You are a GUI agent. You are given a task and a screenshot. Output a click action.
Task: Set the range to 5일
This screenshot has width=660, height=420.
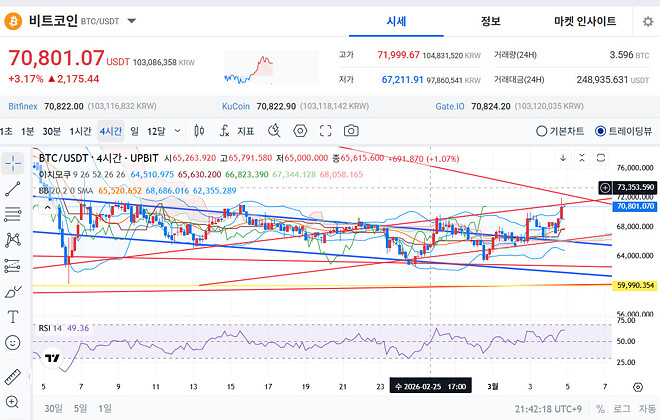point(80,408)
